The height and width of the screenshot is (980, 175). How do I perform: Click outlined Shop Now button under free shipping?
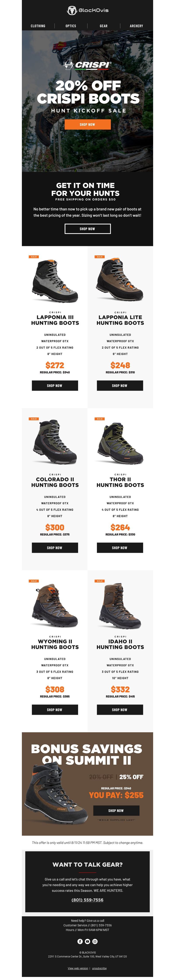coord(87,229)
